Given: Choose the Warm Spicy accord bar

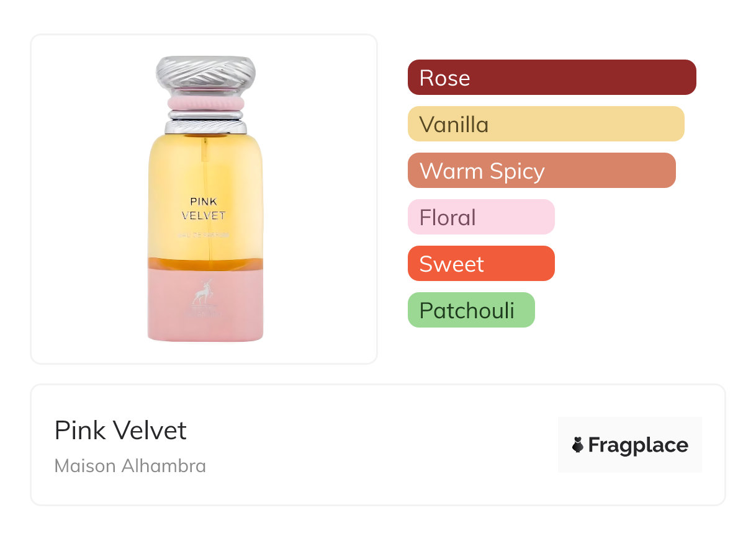Looking at the screenshot, I should tap(541, 171).
